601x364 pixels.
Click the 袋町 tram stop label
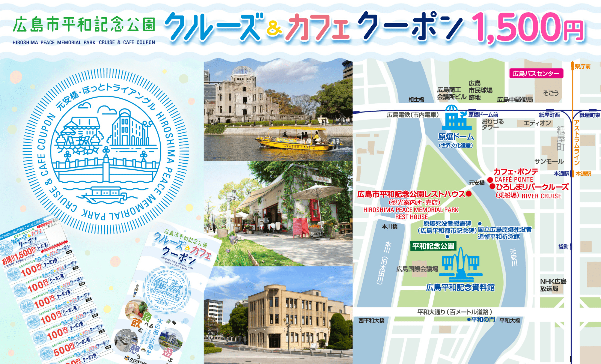pos(564,247)
